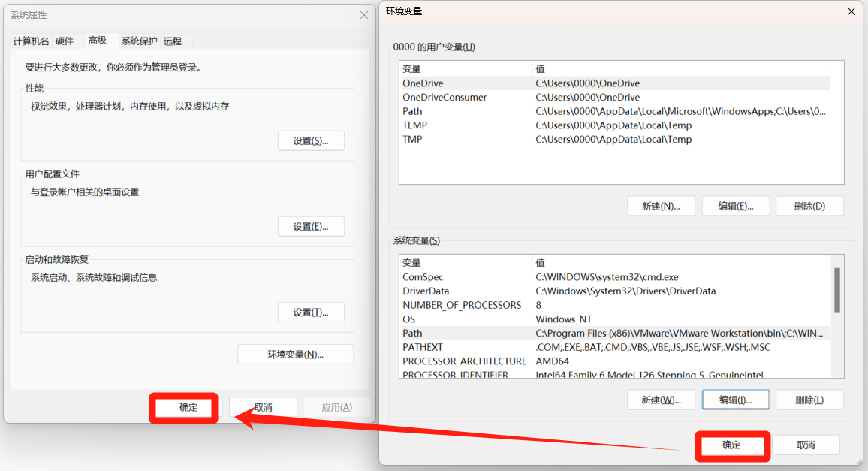Close the System Properties dialog window
The height and width of the screenshot is (471, 868).
point(364,15)
